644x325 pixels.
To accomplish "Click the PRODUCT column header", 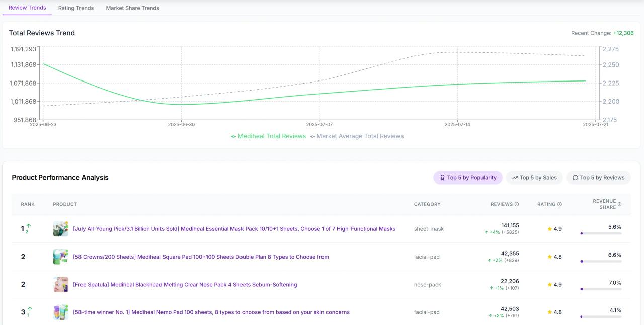I will coord(65,204).
